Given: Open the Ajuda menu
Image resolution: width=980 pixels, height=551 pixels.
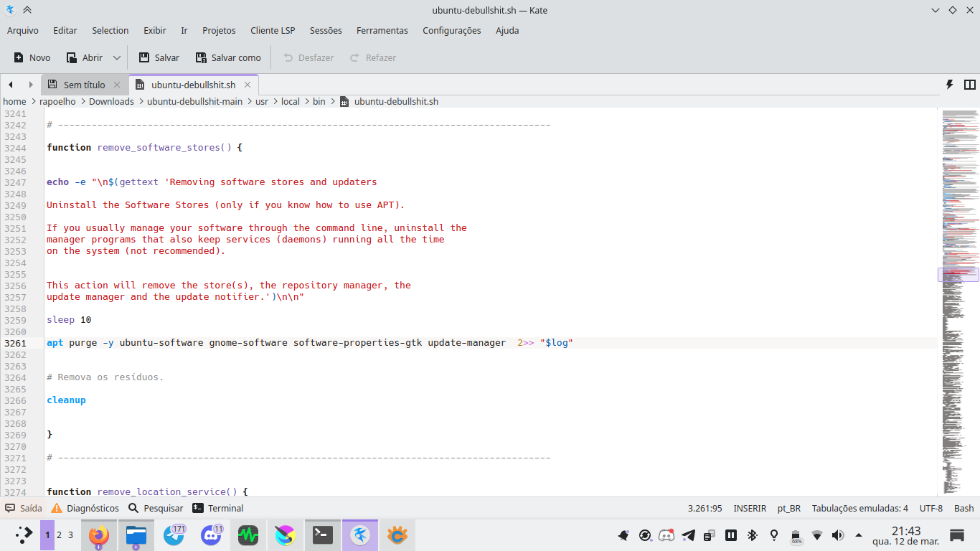Looking at the screenshot, I should tap(507, 30).
